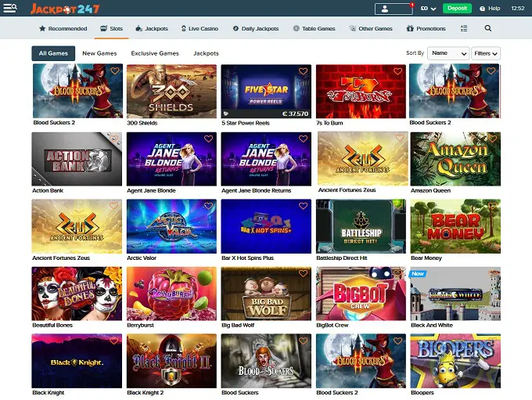Open the Berryburst game thumbnail

171,294
